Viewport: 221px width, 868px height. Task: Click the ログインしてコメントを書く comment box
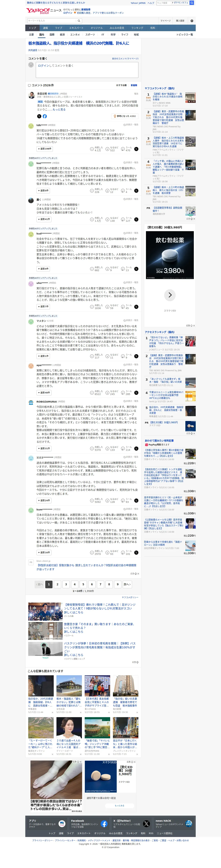click(x=87, y=70)
